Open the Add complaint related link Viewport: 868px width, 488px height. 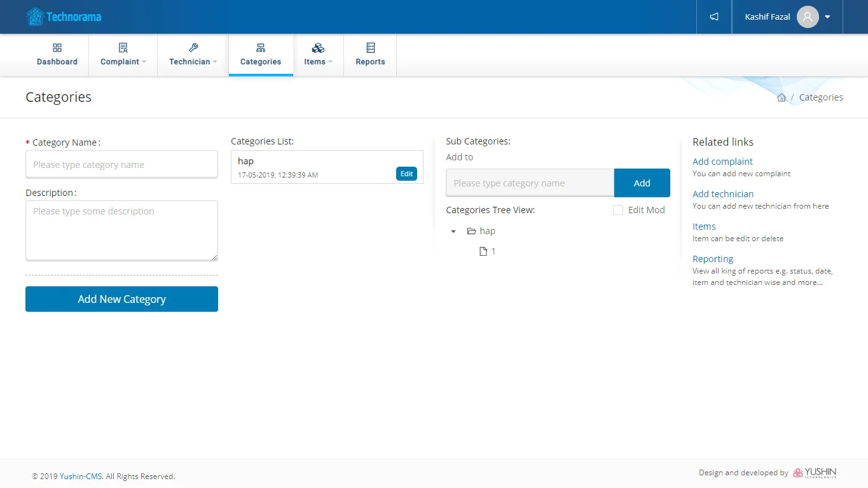(722, 162)
